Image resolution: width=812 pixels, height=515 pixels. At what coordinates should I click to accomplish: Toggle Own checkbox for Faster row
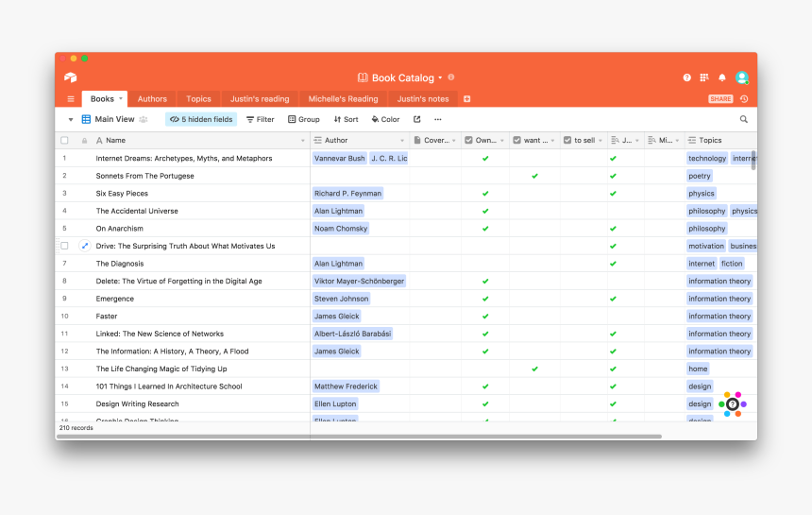pos(485,316)
